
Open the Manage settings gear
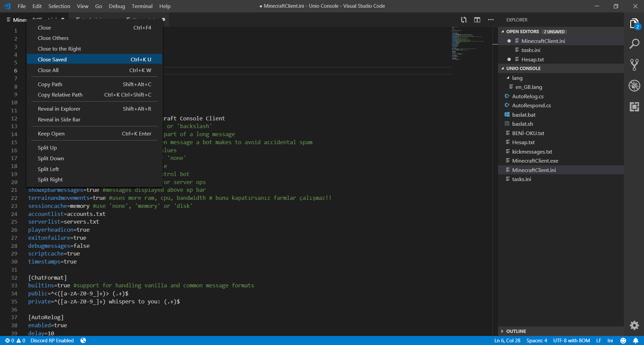(x=634, y=325)
